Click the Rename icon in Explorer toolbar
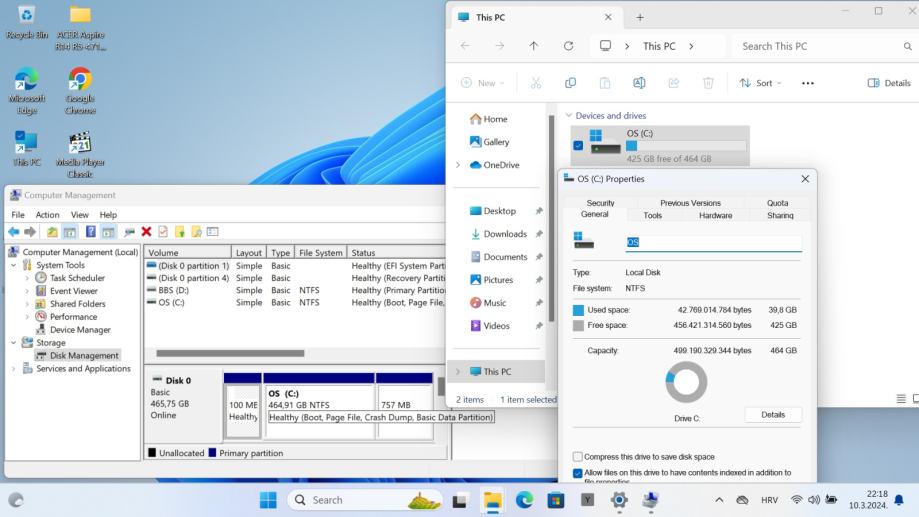Viewport: 919px width, 517px height. (639, 83)
